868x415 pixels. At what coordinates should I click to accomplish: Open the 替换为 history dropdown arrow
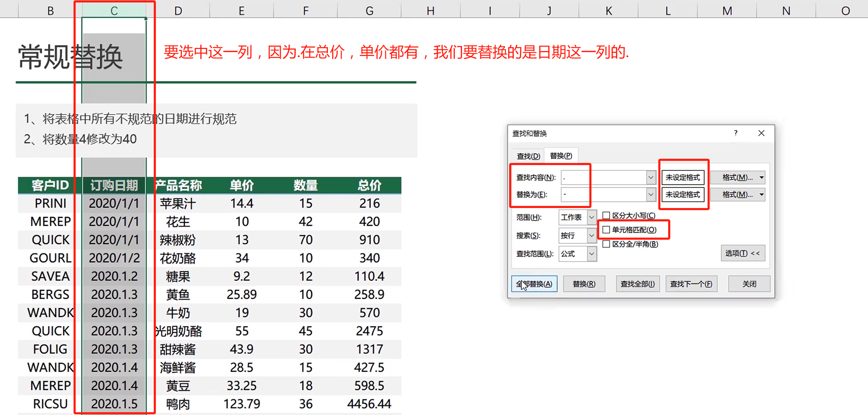(x=651, y=194)
